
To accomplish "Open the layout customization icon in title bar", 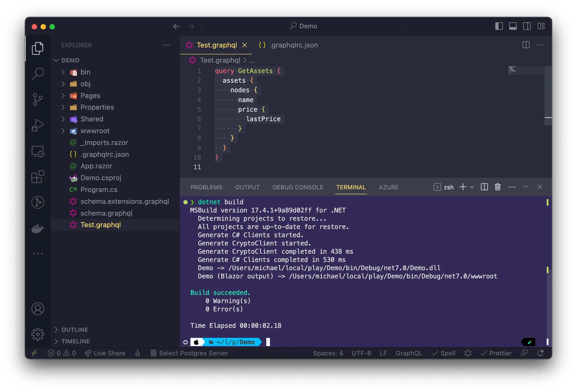I will click(x=541, y=26).
